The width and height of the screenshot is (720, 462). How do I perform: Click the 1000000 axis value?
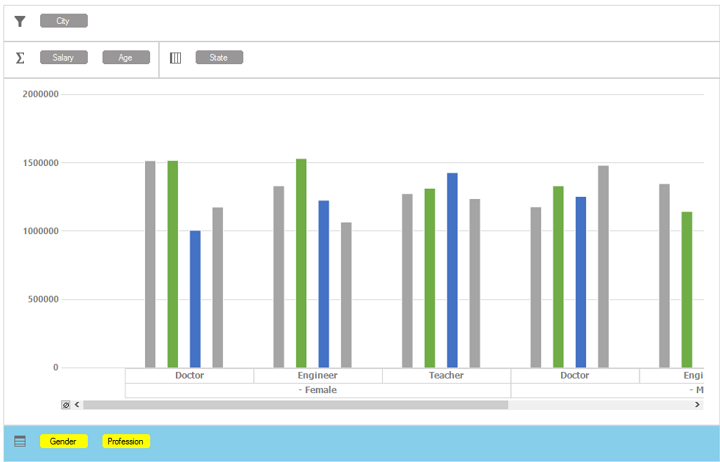[41, 231]
